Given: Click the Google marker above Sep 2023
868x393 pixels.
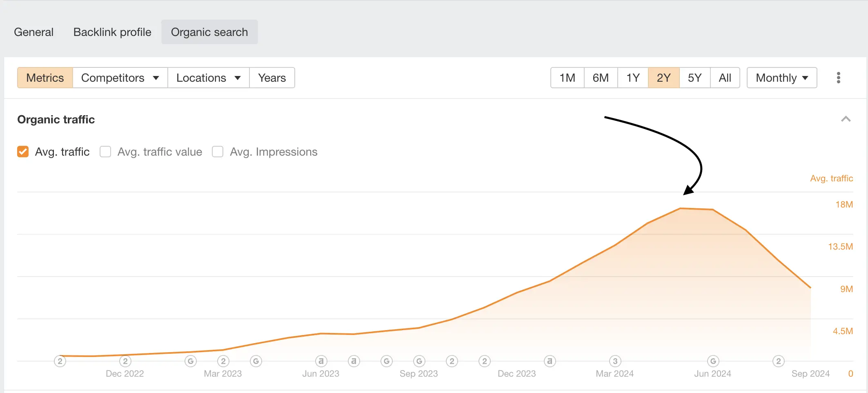Looking at the screenshot, I should pos(419,361).
